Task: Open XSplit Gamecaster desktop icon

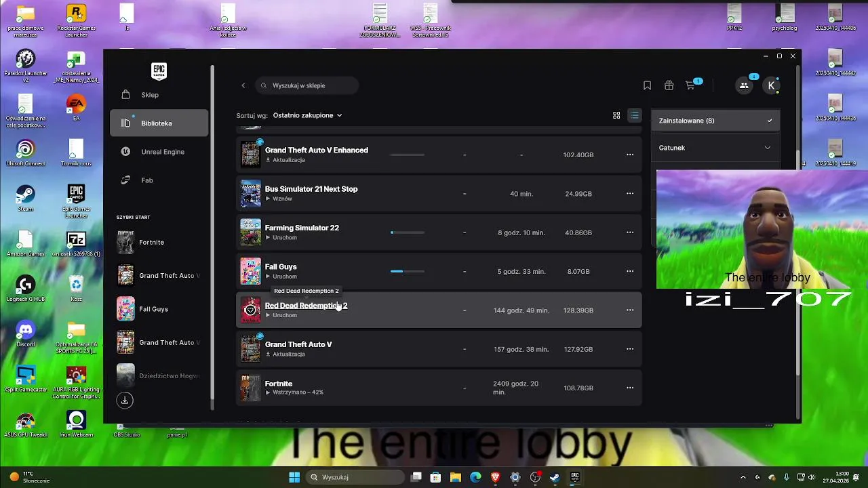Action: [25, 379]
